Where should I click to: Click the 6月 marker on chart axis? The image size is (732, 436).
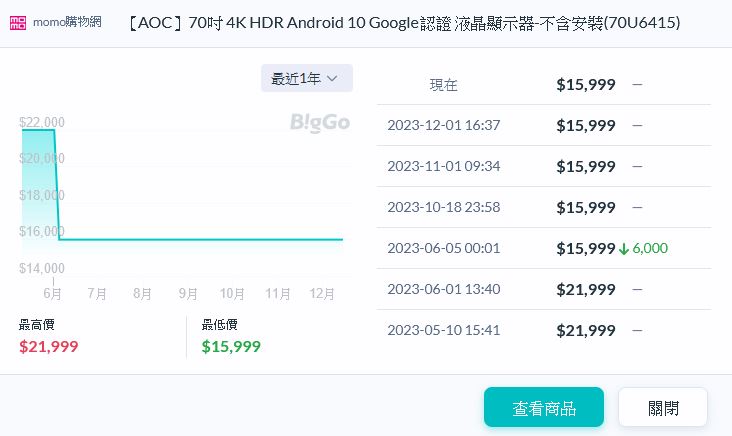52,294
